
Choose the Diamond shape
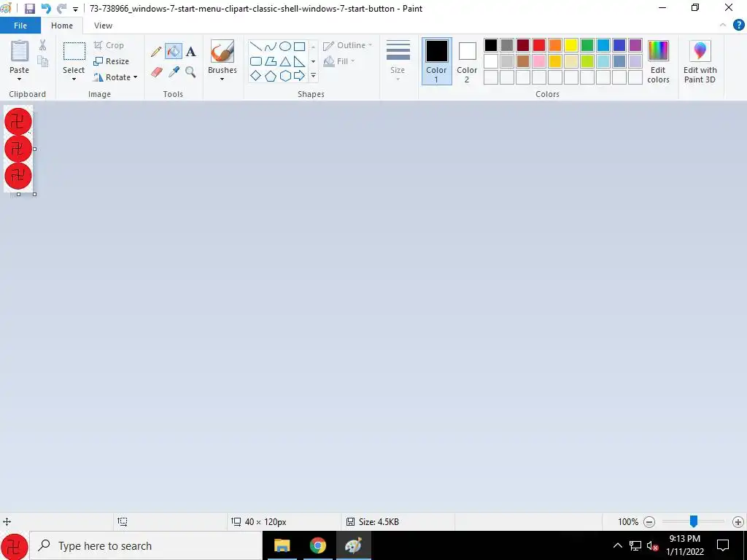coord(256,76)
